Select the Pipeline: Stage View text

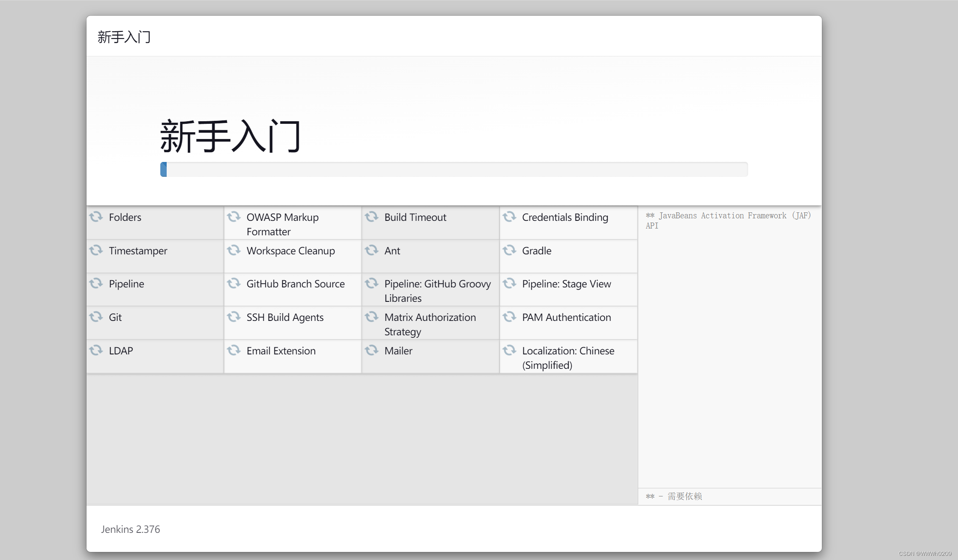pos(567,284)
